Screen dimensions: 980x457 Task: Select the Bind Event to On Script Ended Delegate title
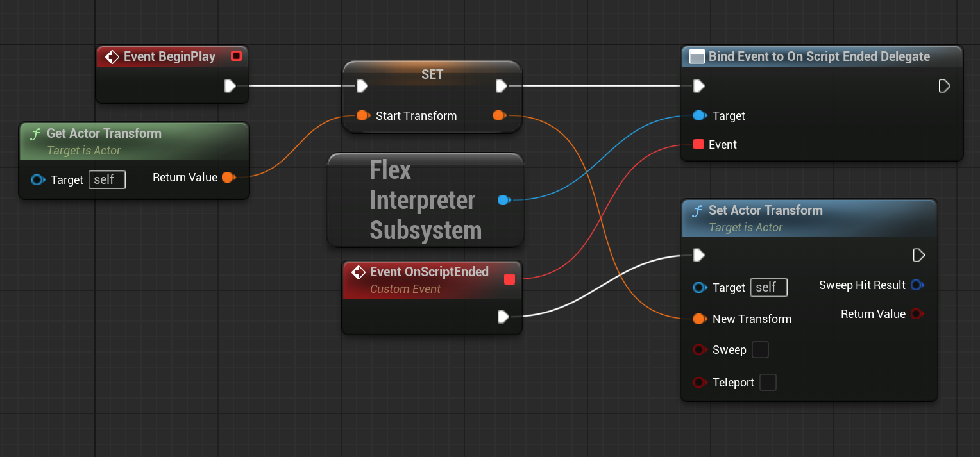[x=819, y=56]
